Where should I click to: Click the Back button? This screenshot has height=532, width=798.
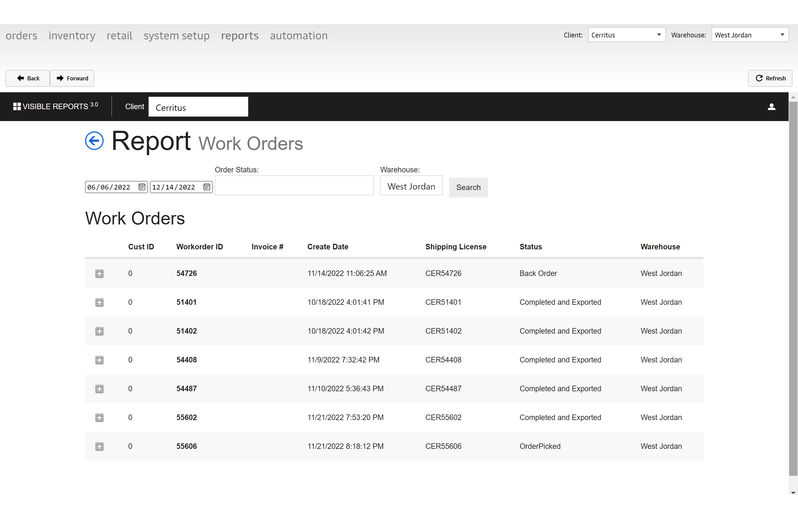(28, 78)
